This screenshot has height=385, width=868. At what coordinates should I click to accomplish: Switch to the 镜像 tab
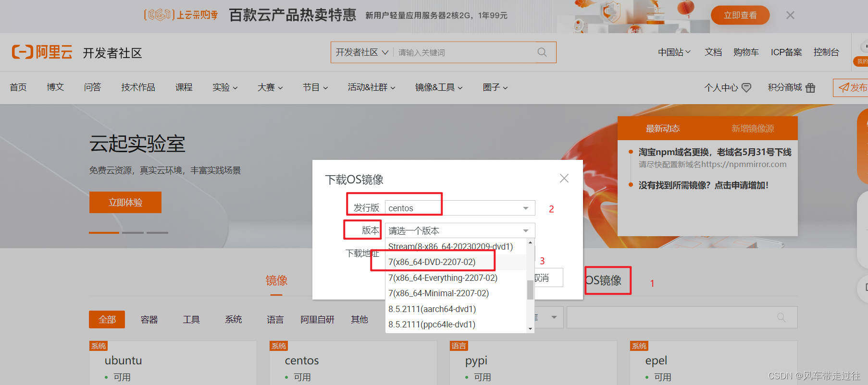coord(276,280)
